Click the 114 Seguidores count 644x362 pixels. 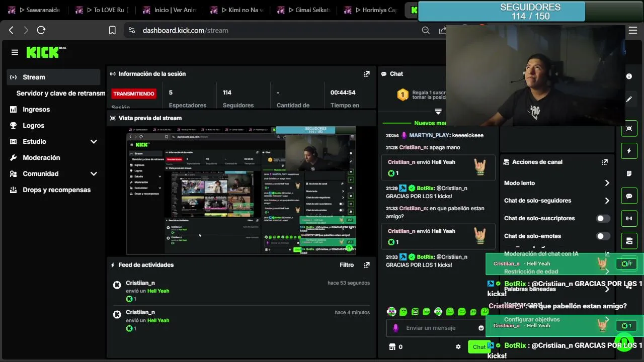227,93
